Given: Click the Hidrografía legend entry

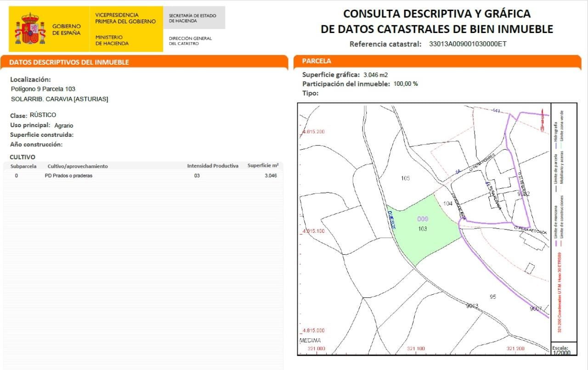Looking at the screenshot, I should click(x=556, y=136).
